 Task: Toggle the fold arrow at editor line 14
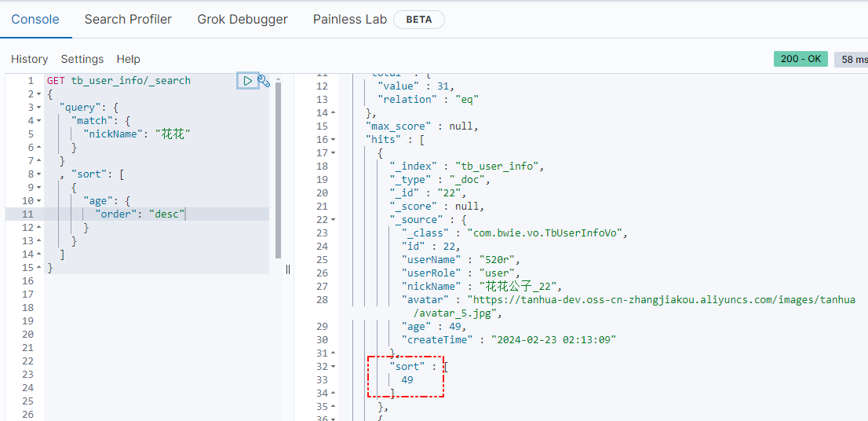coord(38,254)
